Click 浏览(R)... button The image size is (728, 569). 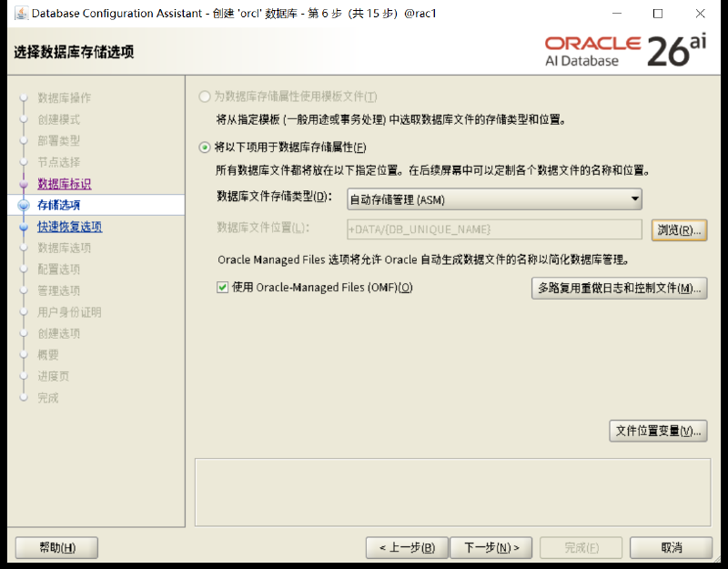click(x=679, y=230)
